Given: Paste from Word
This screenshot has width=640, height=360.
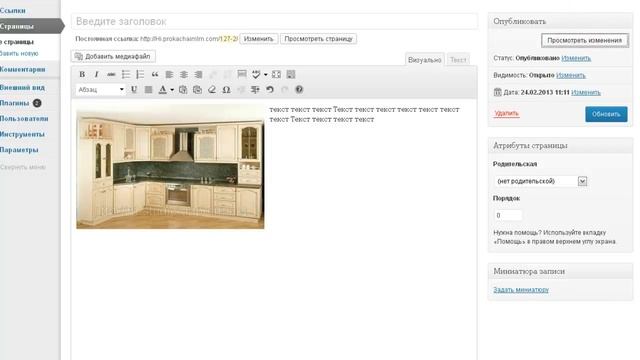Looking at the screenshot, I should click(x=198, y=89).
